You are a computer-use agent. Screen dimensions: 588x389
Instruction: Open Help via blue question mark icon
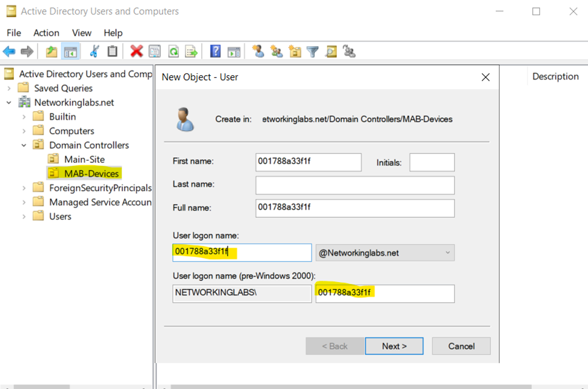pos(215,51)
